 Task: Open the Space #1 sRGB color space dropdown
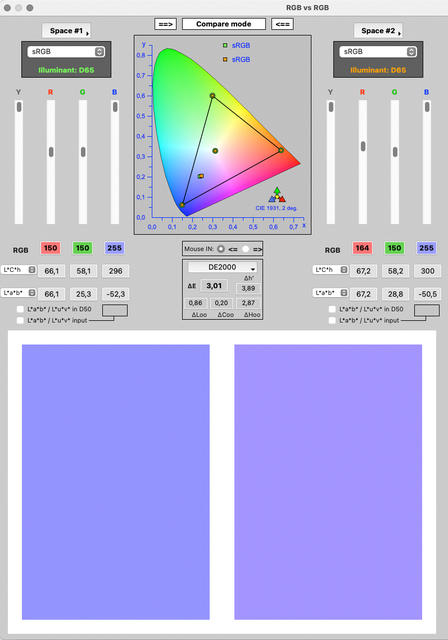[66, 52]
